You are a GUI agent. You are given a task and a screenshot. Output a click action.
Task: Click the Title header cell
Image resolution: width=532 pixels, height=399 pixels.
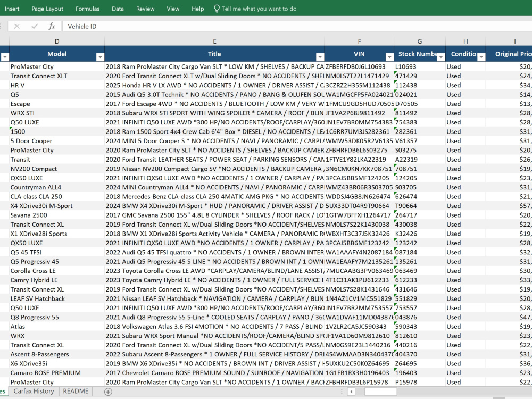[x=214, y=54]
